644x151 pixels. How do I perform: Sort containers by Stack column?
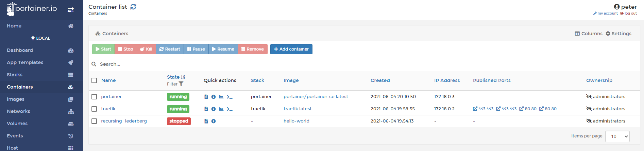click(x=257, y=80)
